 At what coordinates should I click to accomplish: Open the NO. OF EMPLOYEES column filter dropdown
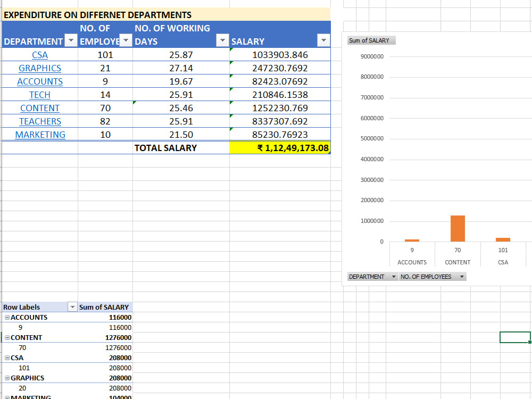click(x=126, y=40)
